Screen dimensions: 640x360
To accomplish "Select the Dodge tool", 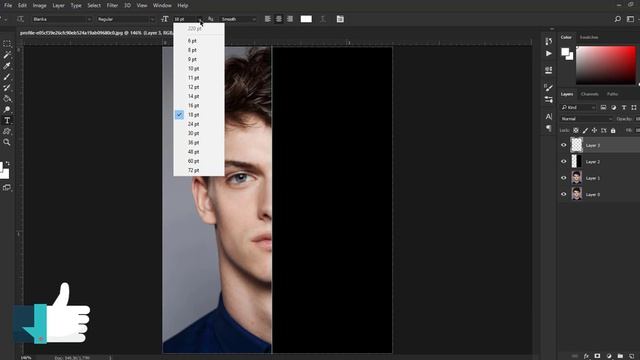I will pyautogui.click(x=7, y=109).
